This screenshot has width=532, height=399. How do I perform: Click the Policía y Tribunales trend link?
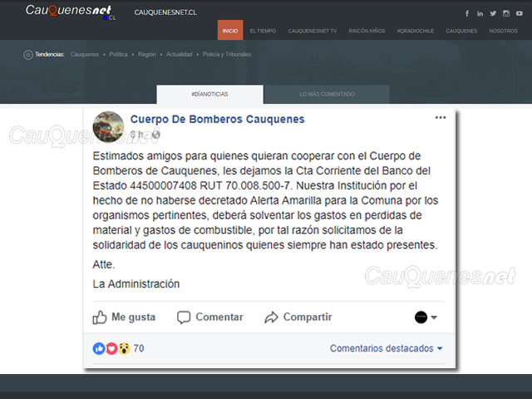(x=227, y=54)
